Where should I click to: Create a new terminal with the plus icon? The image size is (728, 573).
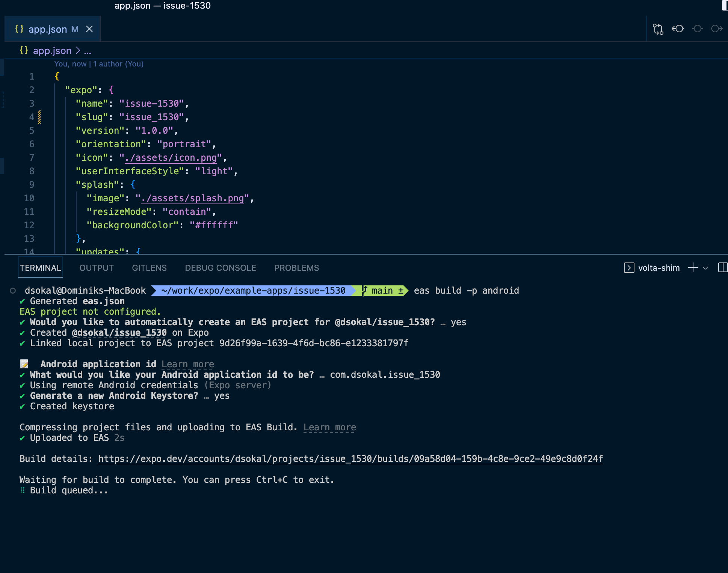[692, 268]
